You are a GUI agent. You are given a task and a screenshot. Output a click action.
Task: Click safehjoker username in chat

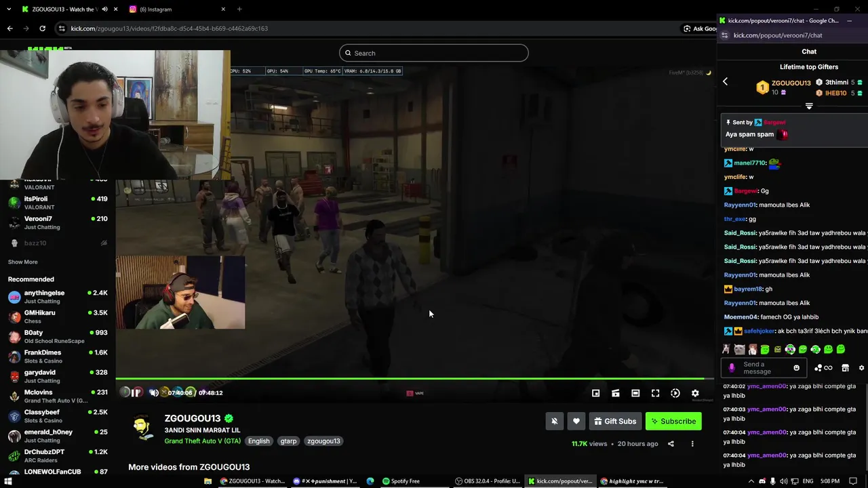(x=759, y=331)
